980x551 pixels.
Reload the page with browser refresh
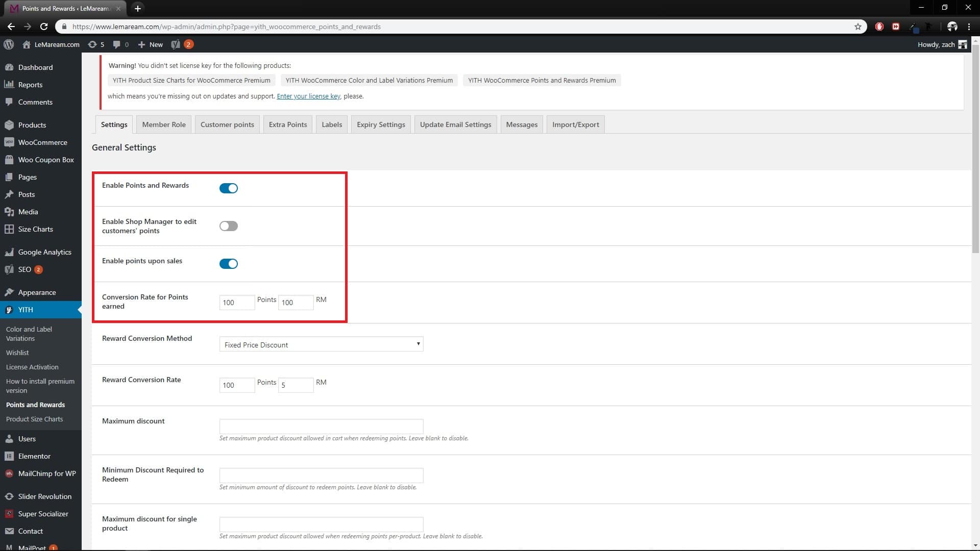(44, 27)
